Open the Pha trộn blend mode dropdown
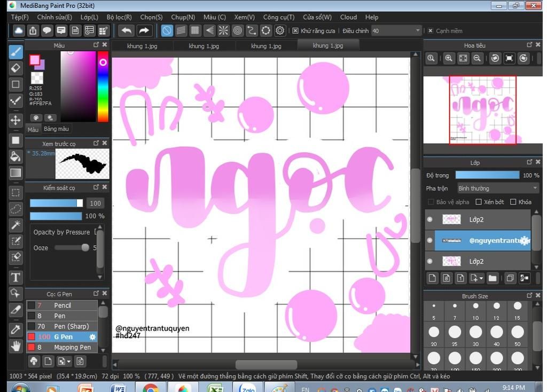 (x=498, y=189)
